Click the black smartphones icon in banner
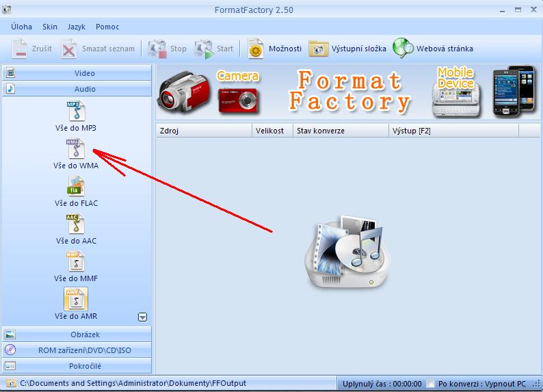The width and height of the screenshot is (543, 392). click(514, 91)
